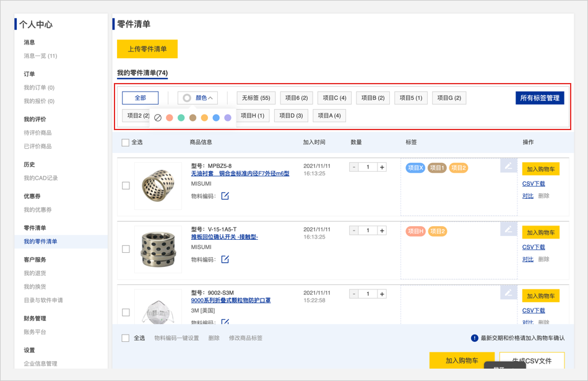Select the V-15-1A5-T product checkbox
The image size is (588, 381).
point(126,248)
